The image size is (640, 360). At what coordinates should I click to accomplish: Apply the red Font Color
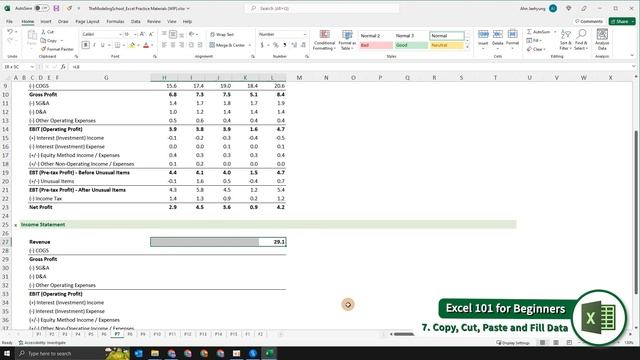[x=146, y=45]
